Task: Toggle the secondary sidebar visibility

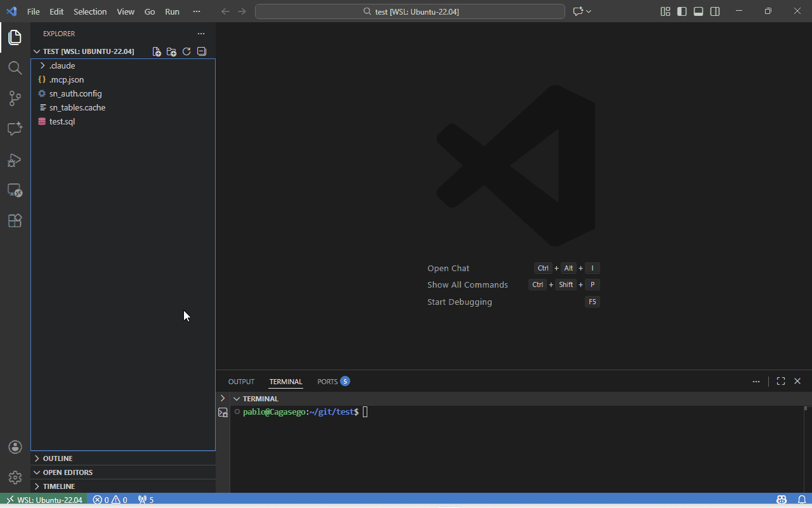Action: pyautogui.click(x=715, y=11)
